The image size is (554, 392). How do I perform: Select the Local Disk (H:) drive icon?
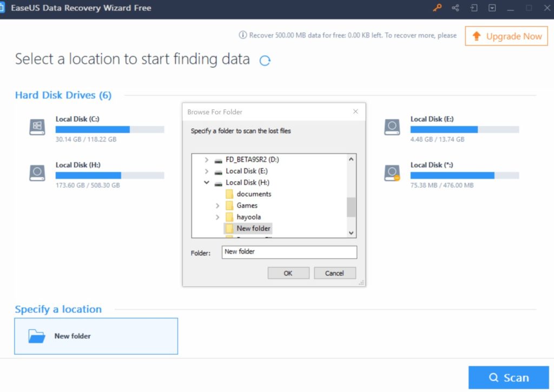[37, 173]
